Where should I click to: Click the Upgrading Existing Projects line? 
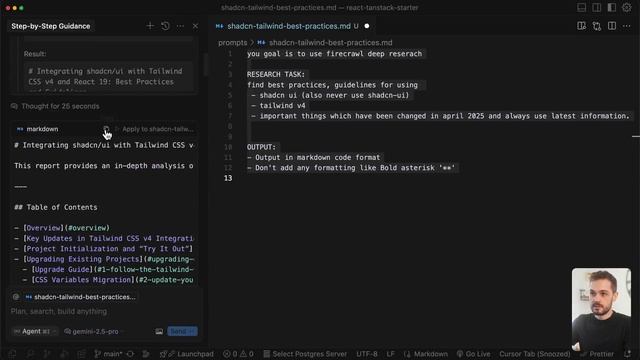[104, 259]
